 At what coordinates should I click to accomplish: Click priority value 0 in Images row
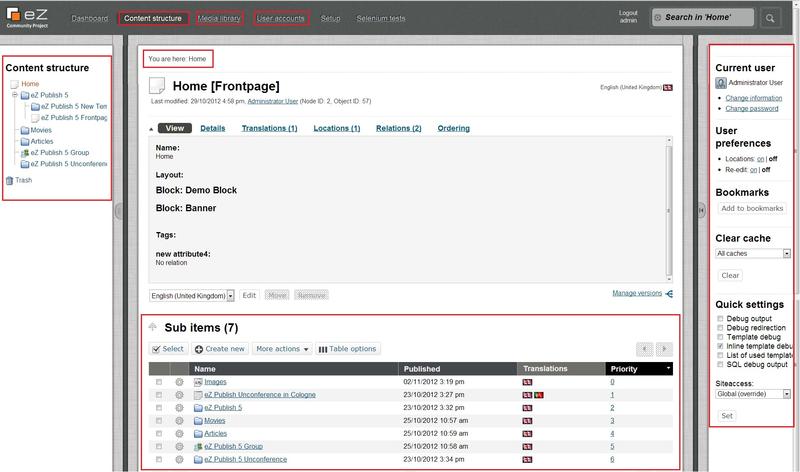[612, 382]
